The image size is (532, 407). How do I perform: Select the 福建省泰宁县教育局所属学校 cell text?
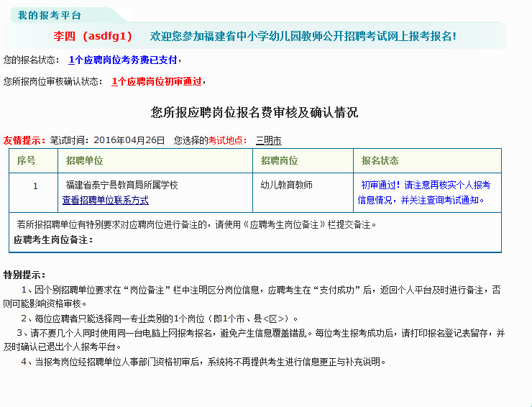[x=121, y=185]
